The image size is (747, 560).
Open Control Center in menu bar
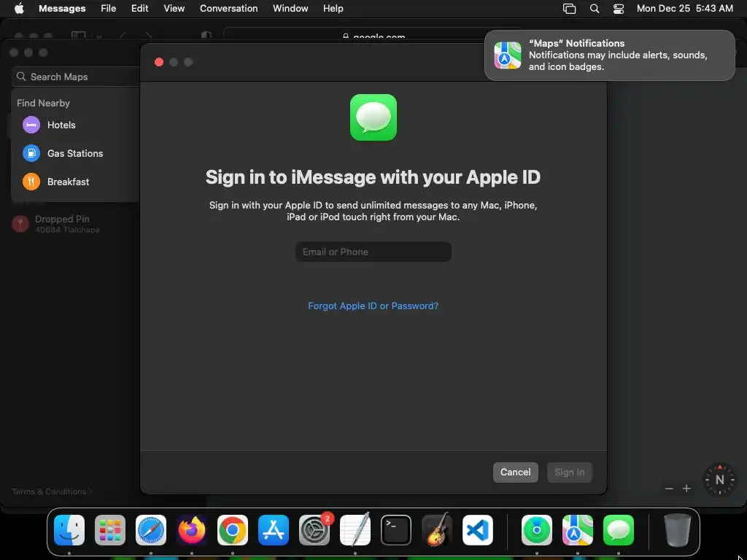pyautogui.click(x=619, y=9)
